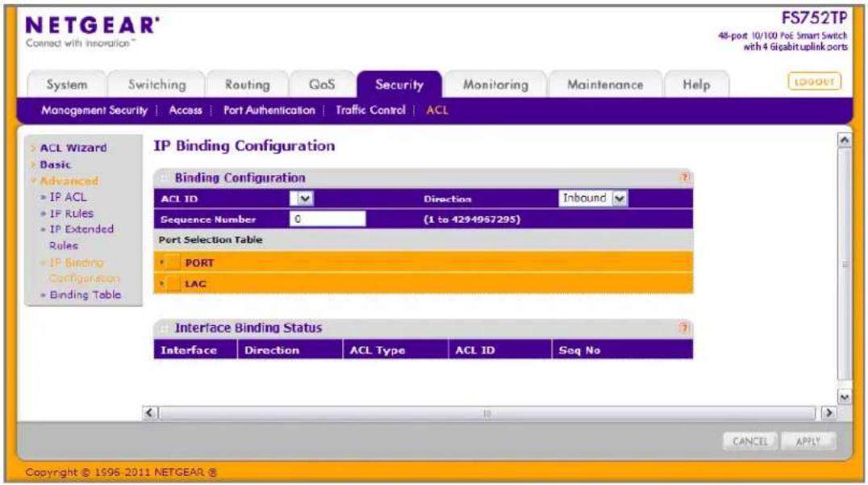
Task: Click horizontal scrollbar right arrow
Action: pos(828,413)
